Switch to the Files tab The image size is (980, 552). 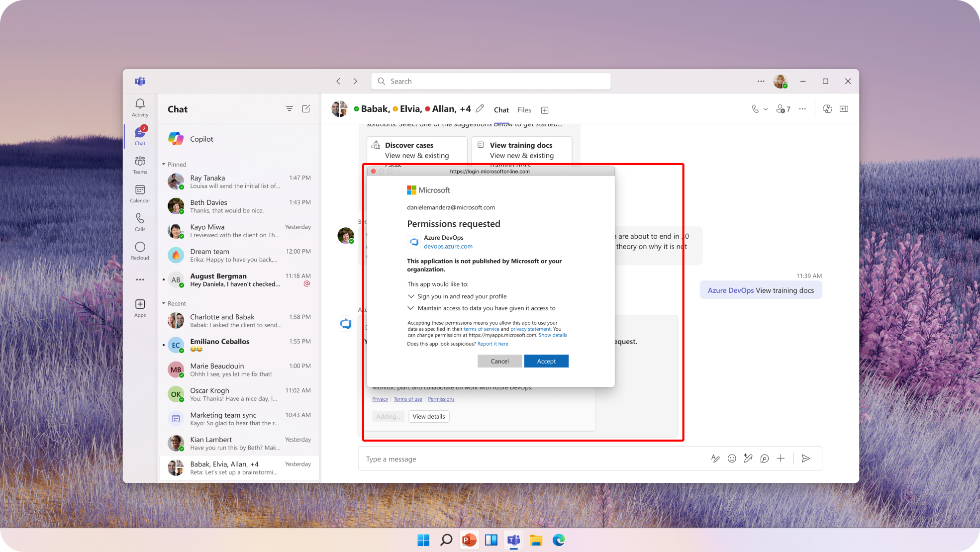click(524, 110)
